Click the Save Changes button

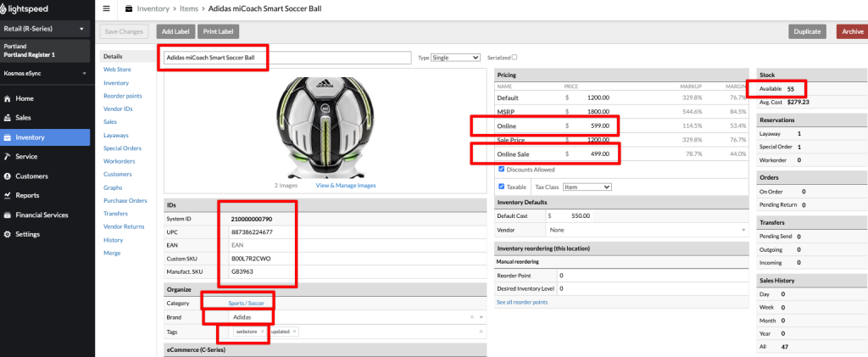(124, 31)
